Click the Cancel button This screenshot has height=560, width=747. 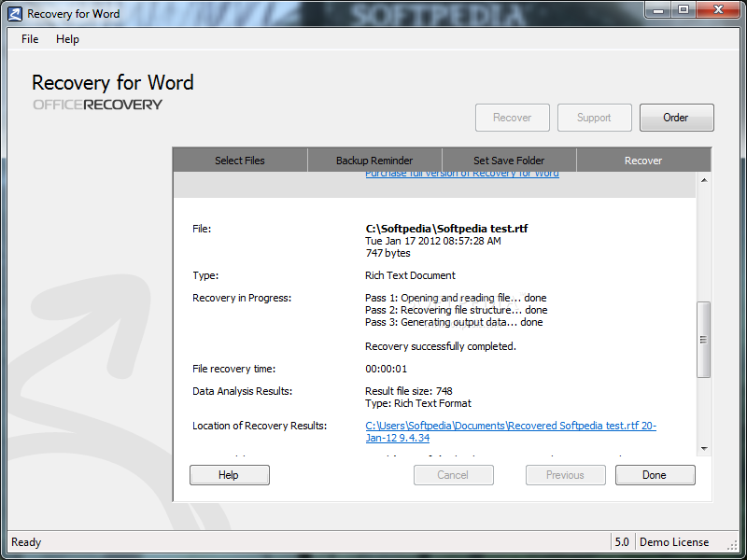(x=453, y=475)
